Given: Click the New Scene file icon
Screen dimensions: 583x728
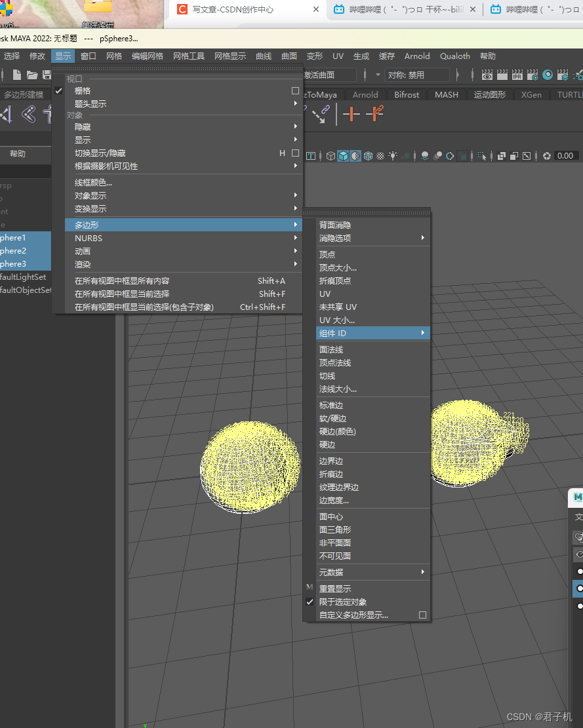Looking at the screenshot, I should tap(17, 75).
